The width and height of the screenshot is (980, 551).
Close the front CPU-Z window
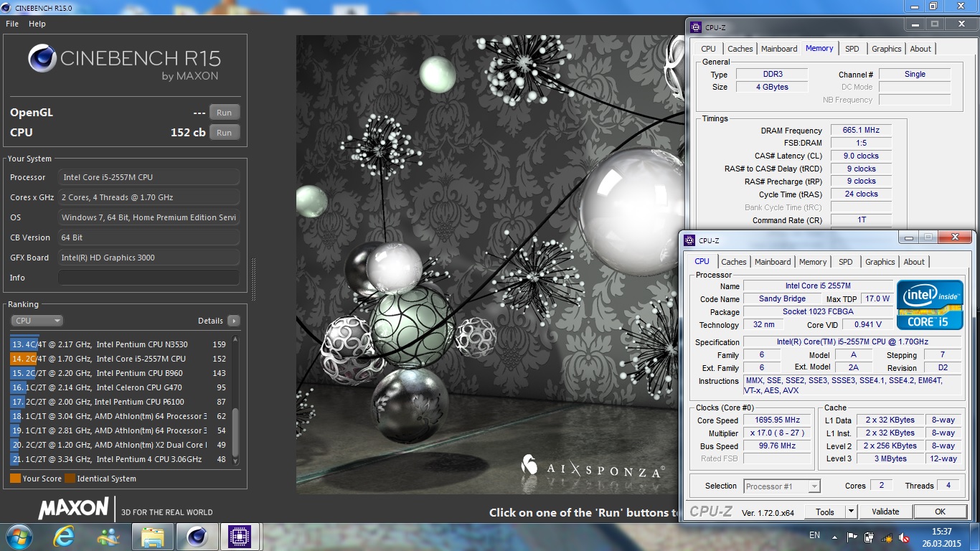point(955,237)
